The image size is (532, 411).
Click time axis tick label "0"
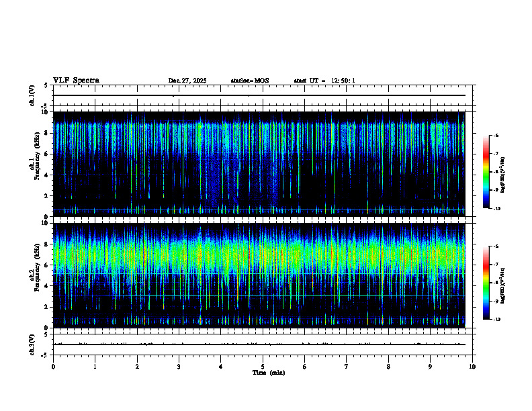coord(53,367)
